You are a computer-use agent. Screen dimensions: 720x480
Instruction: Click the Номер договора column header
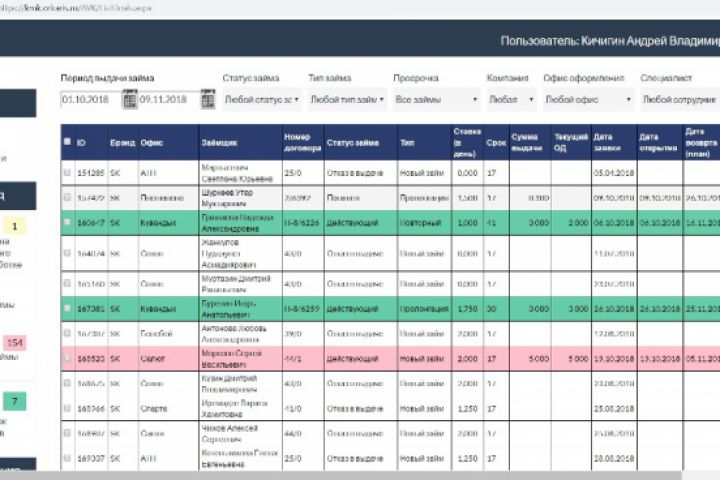302,142
